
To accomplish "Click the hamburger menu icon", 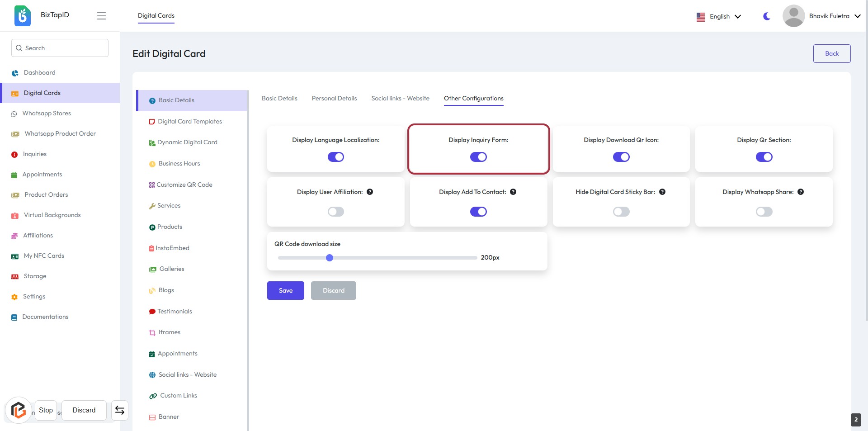I will click(101, 16).
